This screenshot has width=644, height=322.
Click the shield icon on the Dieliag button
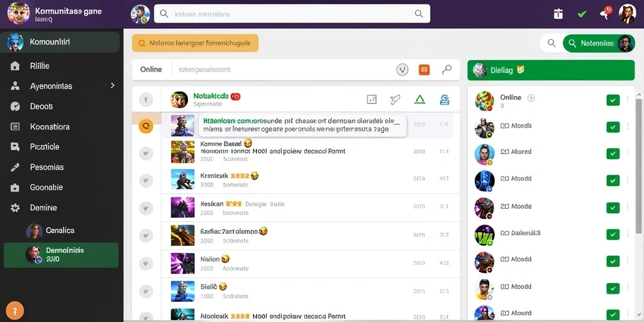(521, 69)
